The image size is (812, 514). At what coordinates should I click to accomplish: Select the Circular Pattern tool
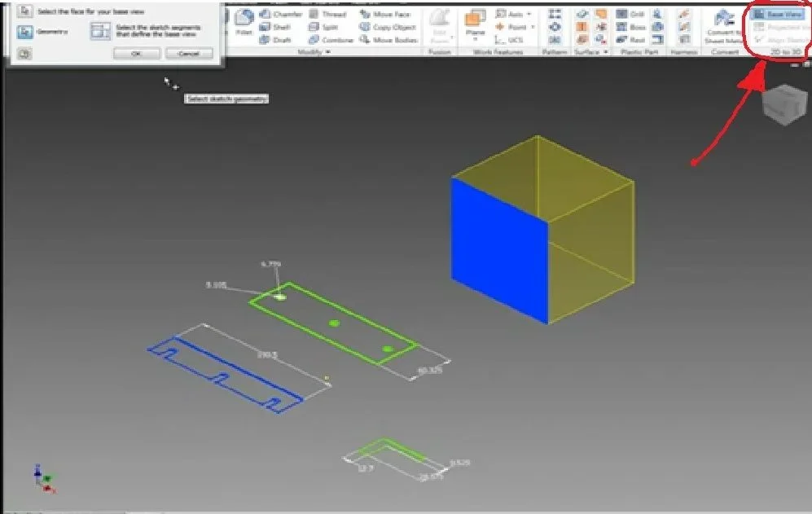pyautogui.click(x=555, y=27)
